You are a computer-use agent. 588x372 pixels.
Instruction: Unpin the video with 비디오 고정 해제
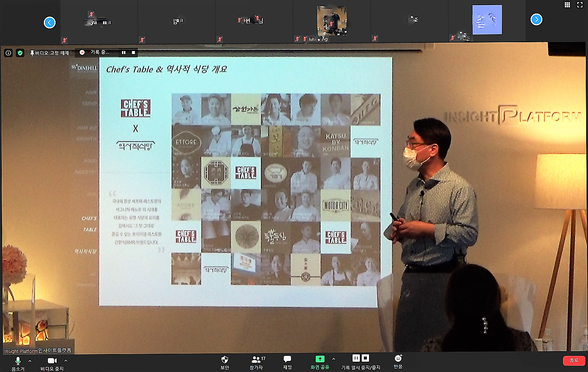coord(50,53)
